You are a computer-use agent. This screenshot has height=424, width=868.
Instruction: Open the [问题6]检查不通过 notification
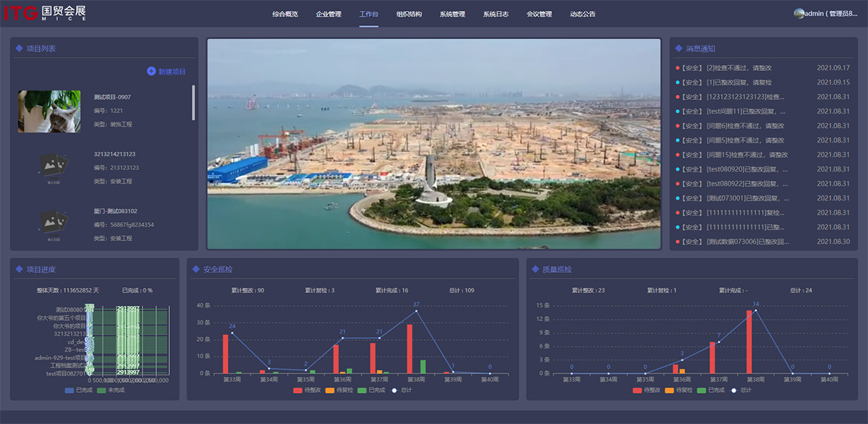click(762, 126)
